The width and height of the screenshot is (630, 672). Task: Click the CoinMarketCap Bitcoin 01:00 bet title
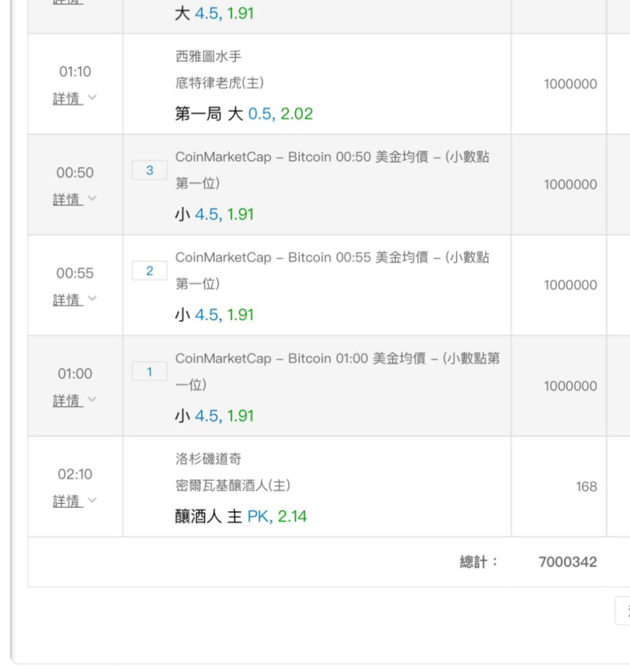pyautogui.click(x=337, y=371)
